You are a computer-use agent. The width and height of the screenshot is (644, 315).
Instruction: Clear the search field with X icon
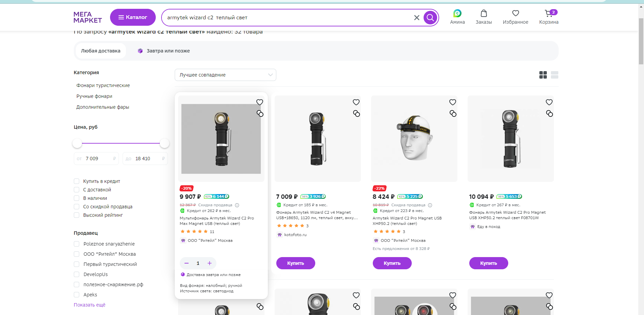pyautogui.click(x=417, y=18)
